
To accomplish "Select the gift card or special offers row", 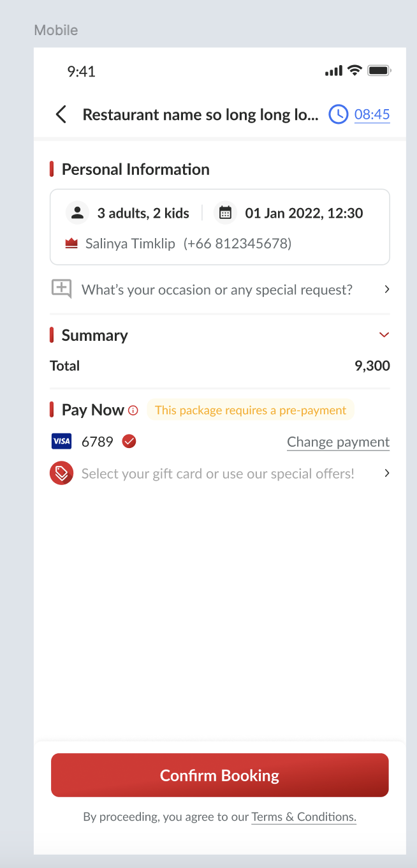I will coord(217,474).
